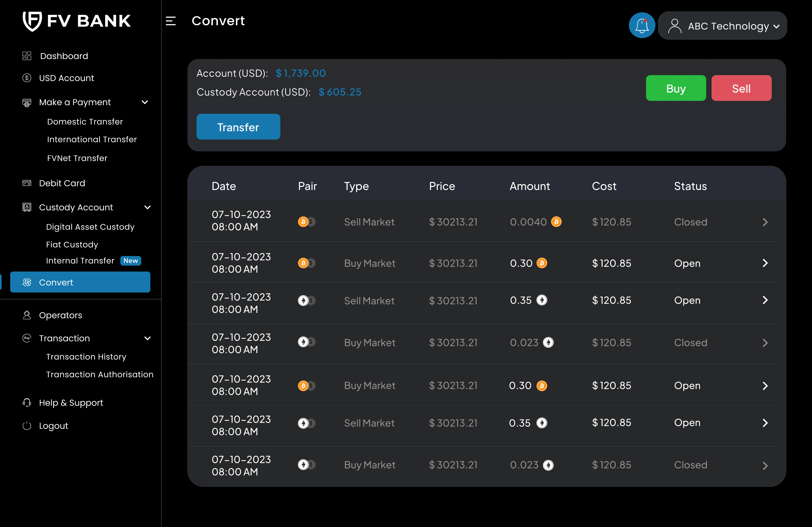Click the FV Bank shield logo

pos(32,21)
